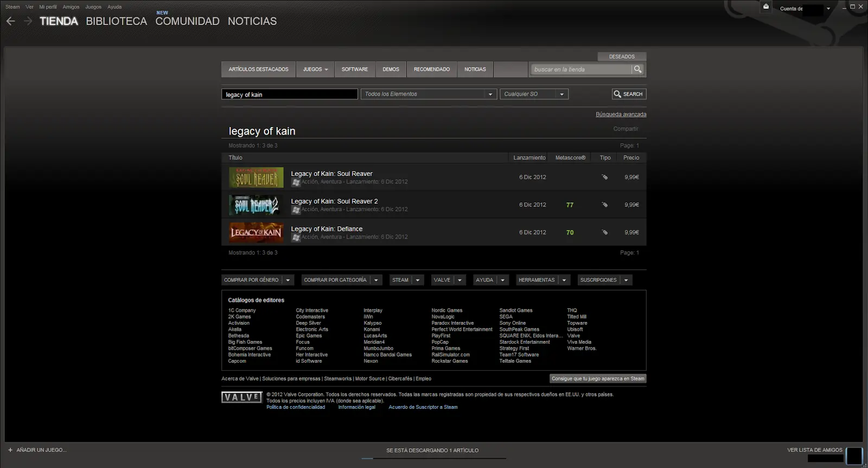Open the Amigos menu
Screen dimensions: 868x468
coord(71,7)
